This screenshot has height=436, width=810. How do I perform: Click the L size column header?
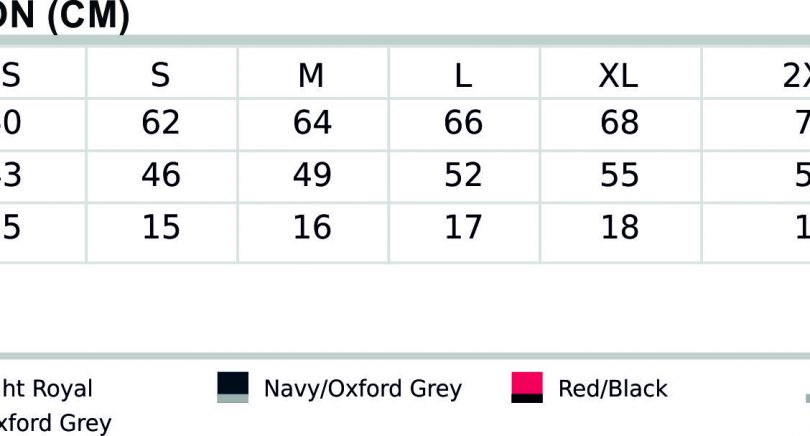[463, 75]
